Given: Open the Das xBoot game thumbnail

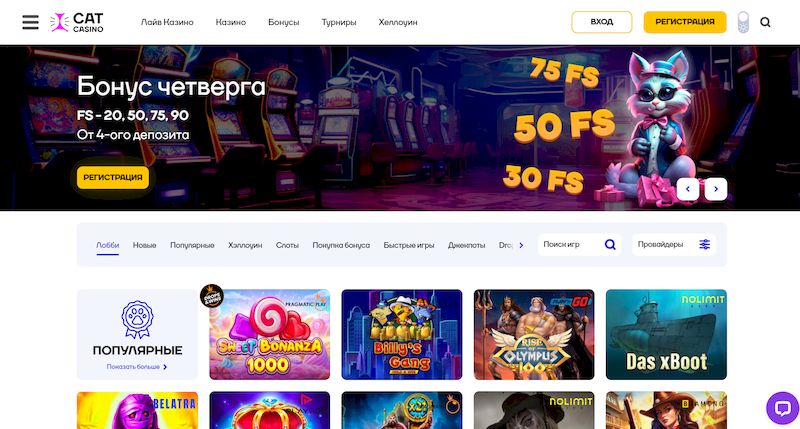Looking at the screenshot, I should tap(666, 335).
